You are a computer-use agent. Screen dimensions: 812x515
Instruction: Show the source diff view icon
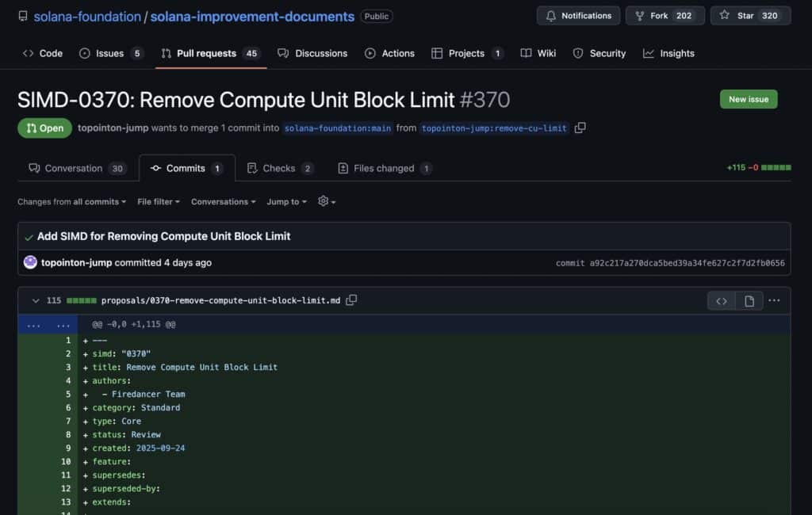tap(722, 301)
